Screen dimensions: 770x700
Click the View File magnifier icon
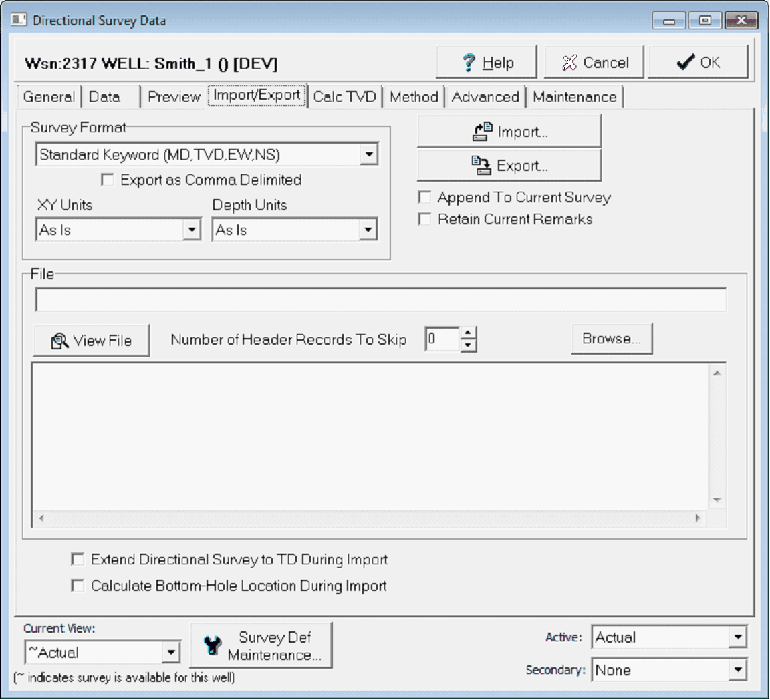tap(59, 341)
